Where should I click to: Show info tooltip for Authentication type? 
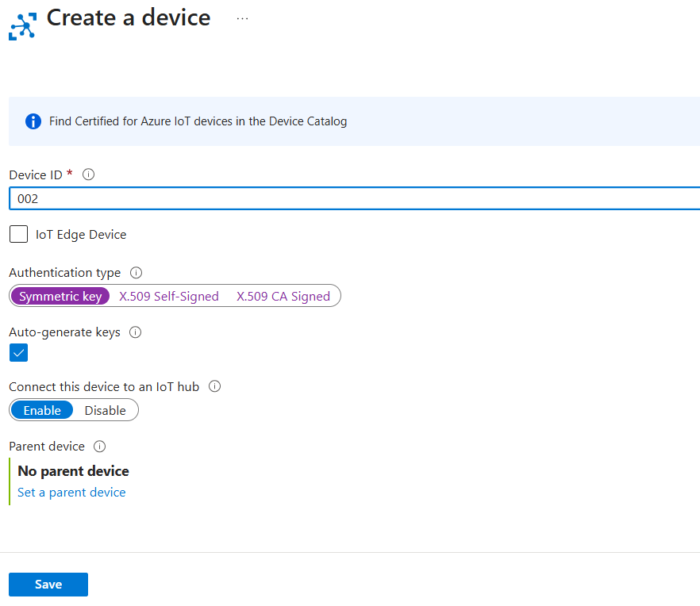pyautogui.click(x=136, y=273)
